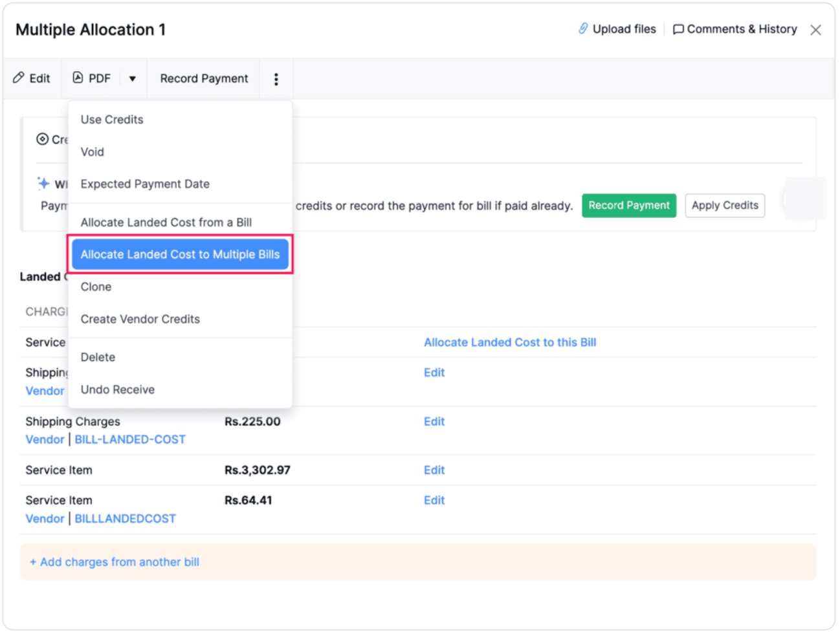Click the green Record Payment button
This screenshot has width=840, height=634.
(x=628, y=205)
